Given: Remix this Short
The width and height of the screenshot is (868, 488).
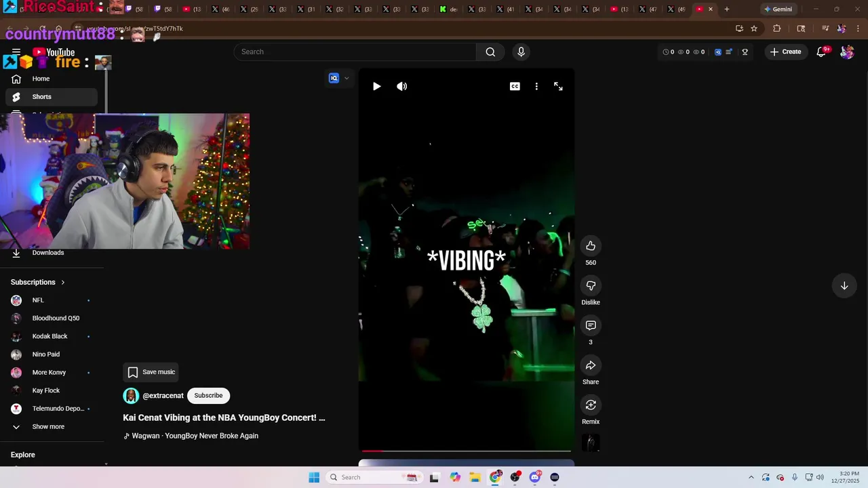Looking at the screenshot, I should click(591, 405).
